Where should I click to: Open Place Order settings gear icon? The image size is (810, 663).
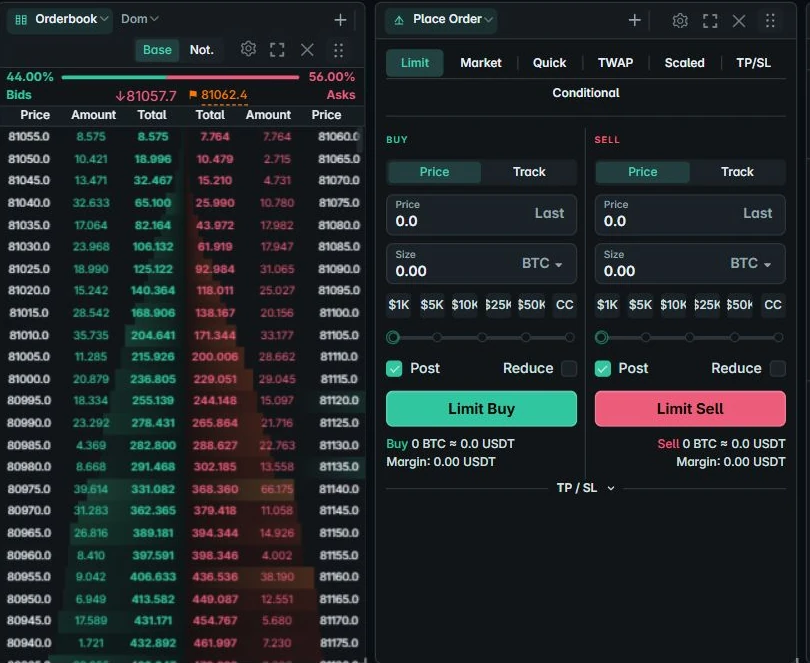click(x=680, y=21)
